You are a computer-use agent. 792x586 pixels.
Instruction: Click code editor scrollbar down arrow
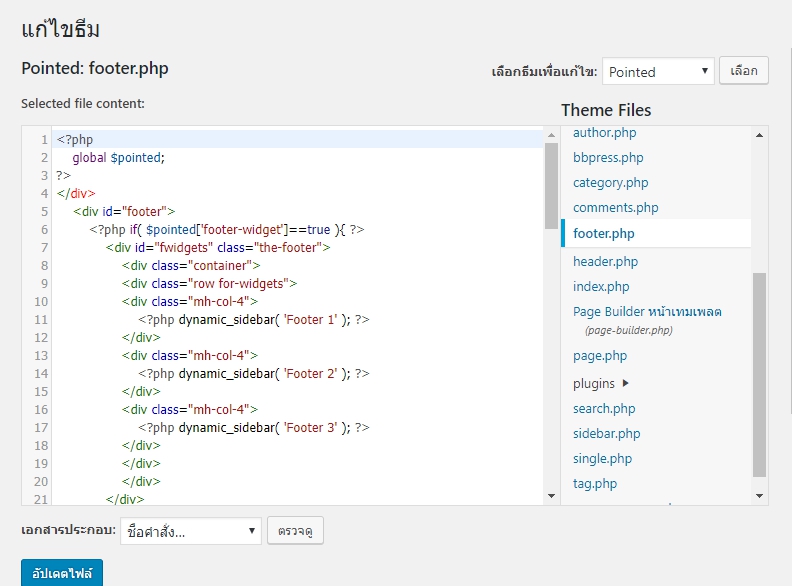(x=551, y=496)
